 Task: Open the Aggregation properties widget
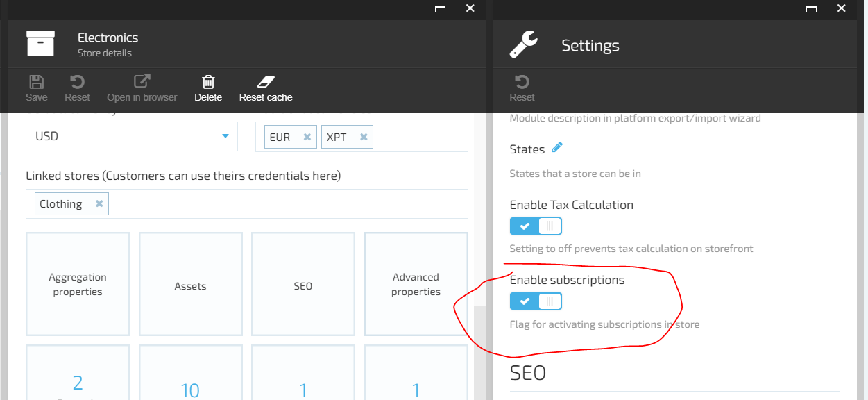77,284
